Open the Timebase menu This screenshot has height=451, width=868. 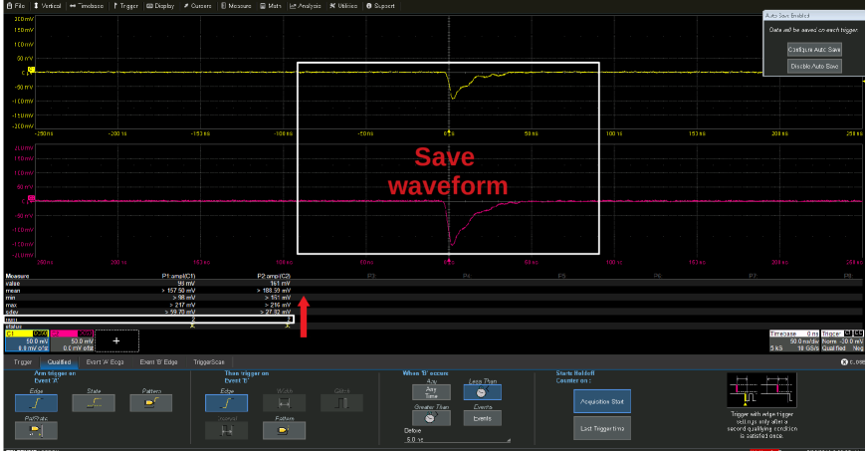coord(87,5)
